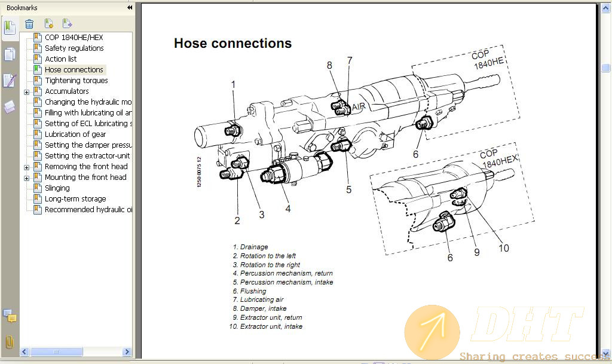
Task: Open Setting the damper pressure bookmark
Action: click(x=88, y=145)
